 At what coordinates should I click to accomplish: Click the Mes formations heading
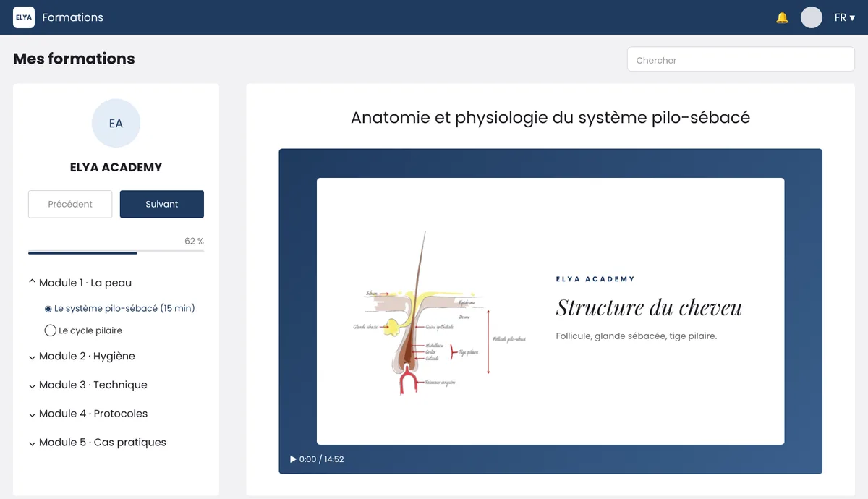click(74, 59)
